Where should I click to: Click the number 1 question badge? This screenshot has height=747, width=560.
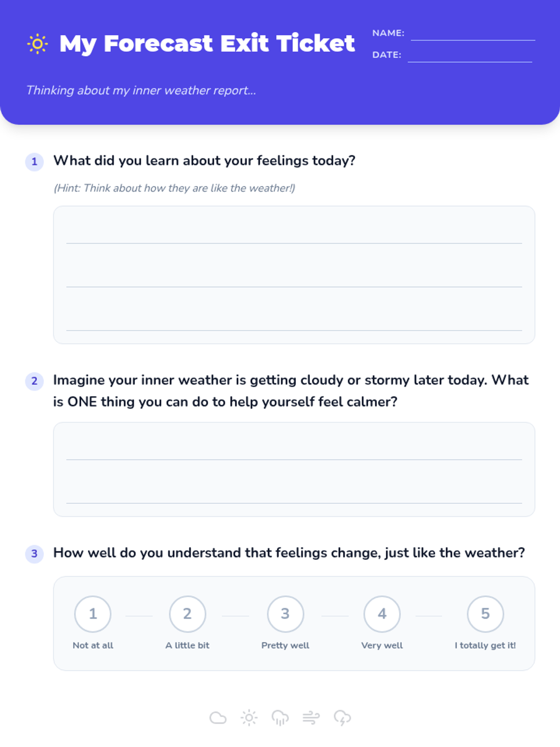click(34, 162)
